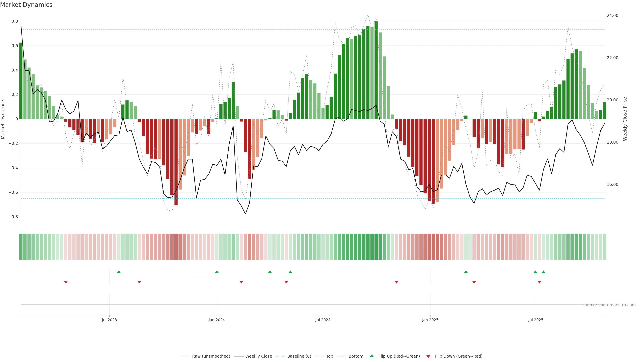Click the flip-up triangle above Jan 2024
Screen dimensions: 644x362
pos(217,272)
